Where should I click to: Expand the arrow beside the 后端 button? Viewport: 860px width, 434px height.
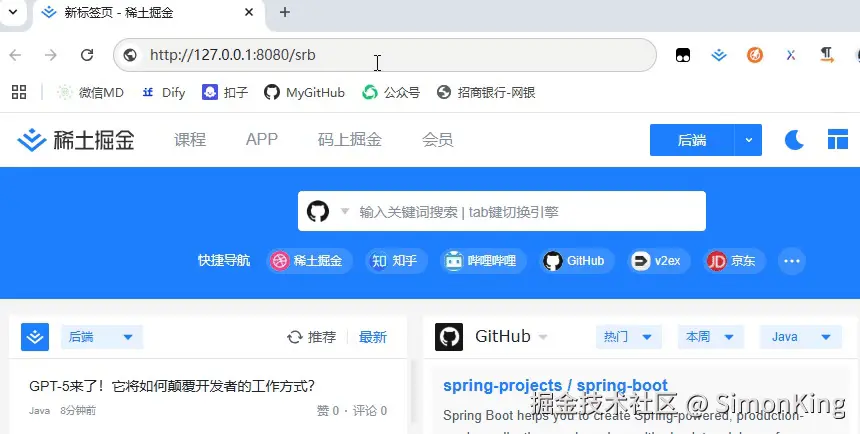point(749,140)
